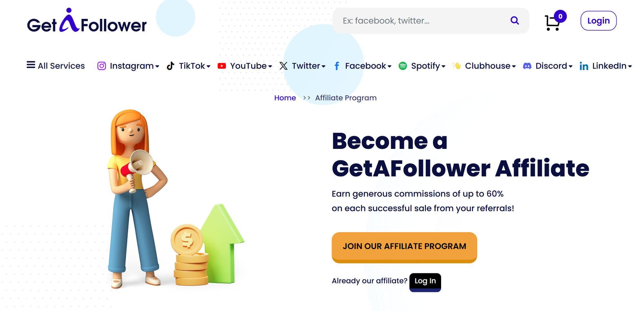Expand the Clubhouse dropdown arrow

point(514,67)
